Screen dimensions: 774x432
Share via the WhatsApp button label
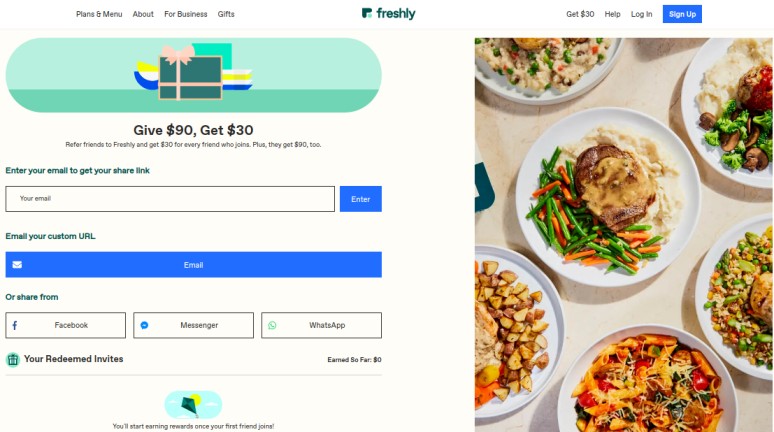[327, 325]
